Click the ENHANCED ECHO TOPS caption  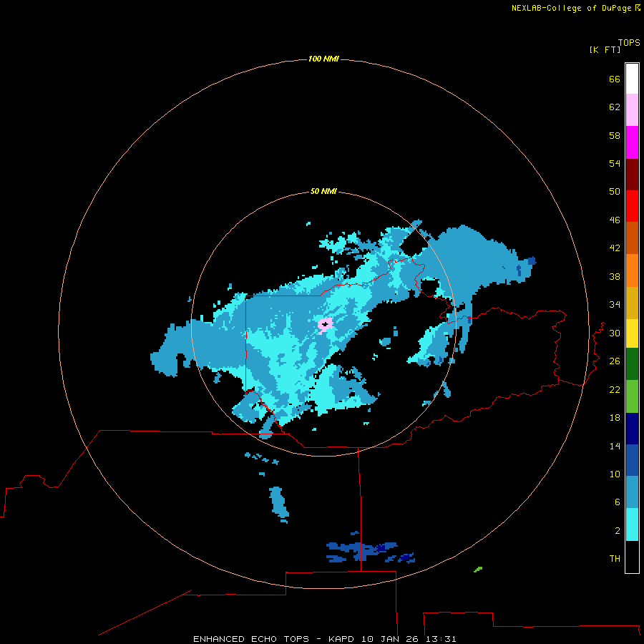pyautogui.click(x=251, y=639)
